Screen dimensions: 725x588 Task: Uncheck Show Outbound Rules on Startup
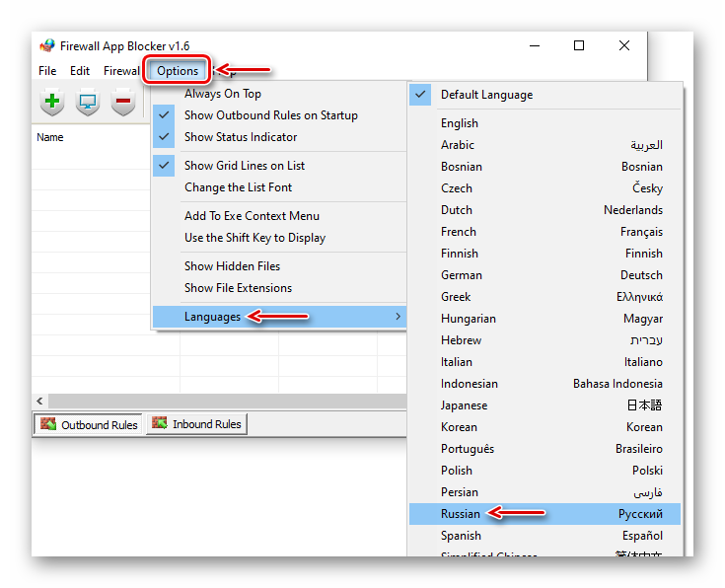click(279, 115)
